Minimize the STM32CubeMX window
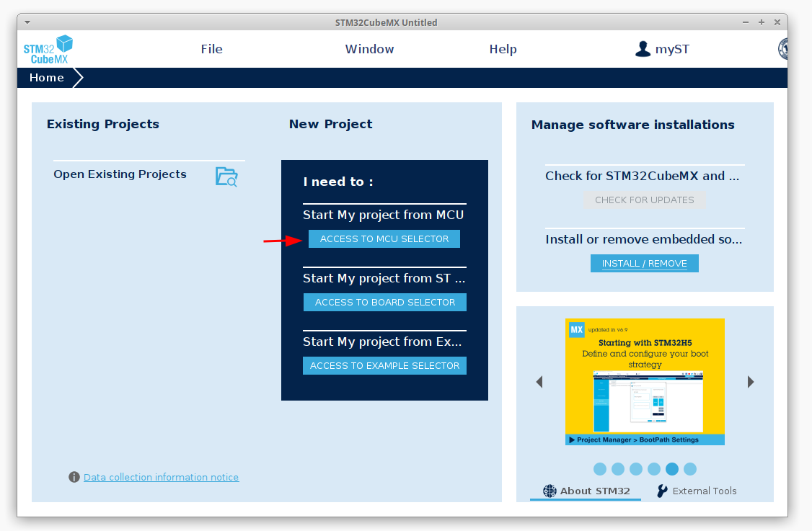The image size is (812, 531). point(746,22)
